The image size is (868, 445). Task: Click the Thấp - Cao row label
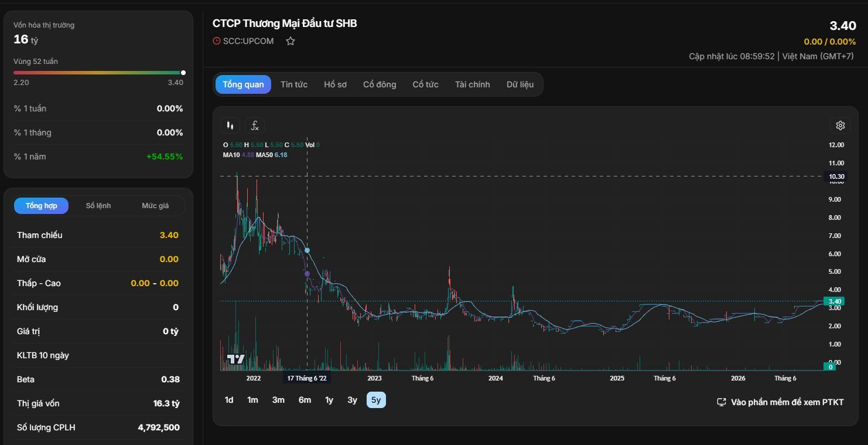(x=39, y=283)
